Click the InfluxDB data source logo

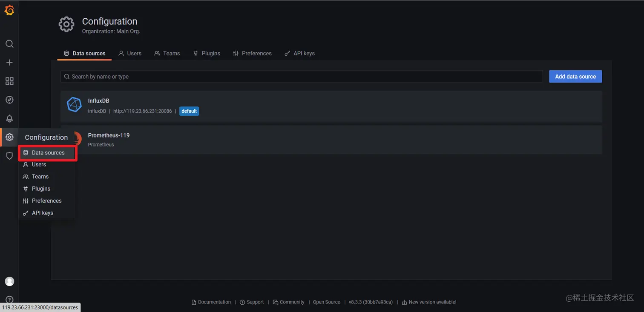click(x=74, y=105)
